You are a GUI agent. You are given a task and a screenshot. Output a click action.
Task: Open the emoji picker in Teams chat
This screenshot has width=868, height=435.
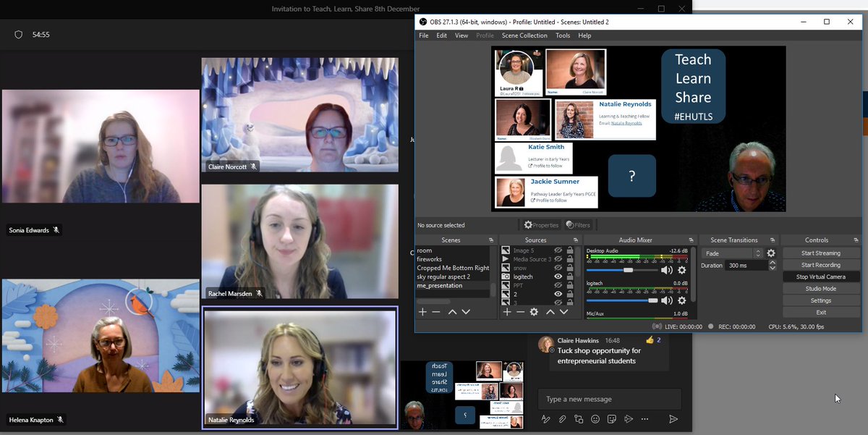(595, 419)
